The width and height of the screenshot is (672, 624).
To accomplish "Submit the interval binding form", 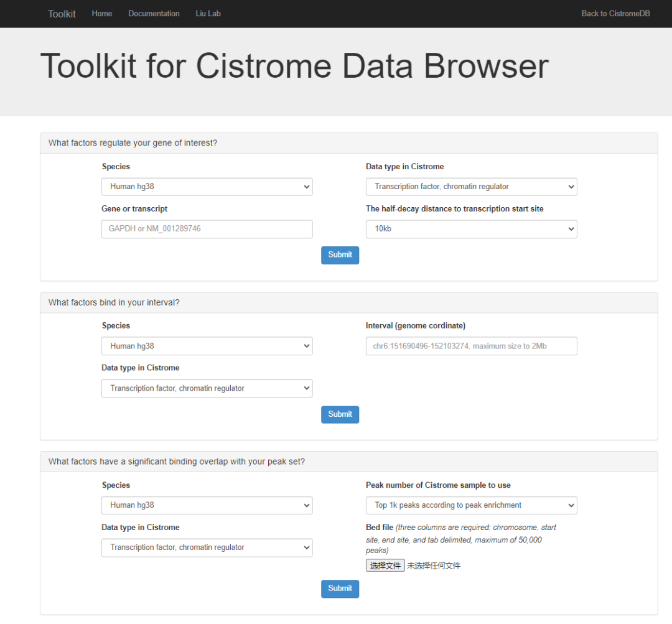I will point(340,414).
